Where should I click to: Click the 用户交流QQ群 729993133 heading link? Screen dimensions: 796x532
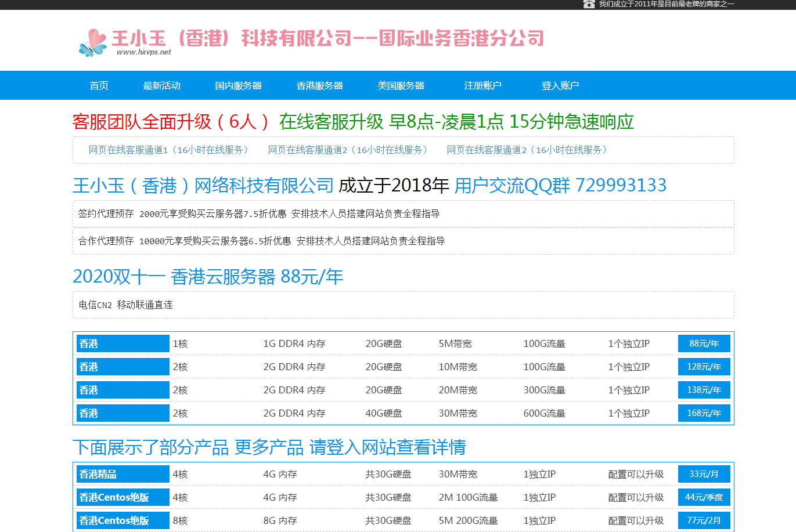pos(560,185)
